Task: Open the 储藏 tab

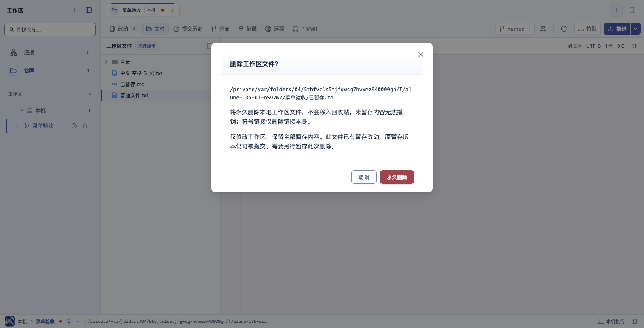Action: click(247, 29)
